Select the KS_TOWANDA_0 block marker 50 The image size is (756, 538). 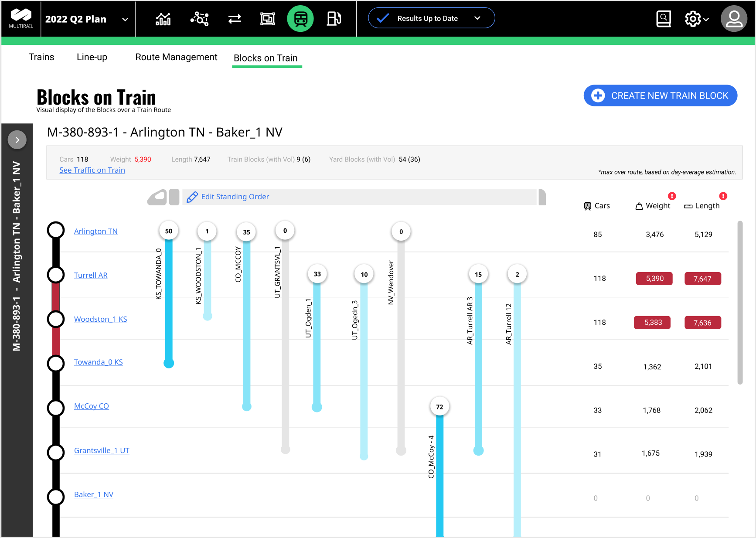[x=169, y=231]
